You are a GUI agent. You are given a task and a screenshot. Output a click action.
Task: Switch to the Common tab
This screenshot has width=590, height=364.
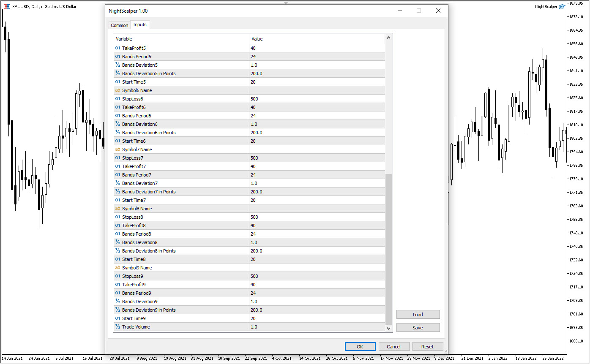tap(119, 25)
